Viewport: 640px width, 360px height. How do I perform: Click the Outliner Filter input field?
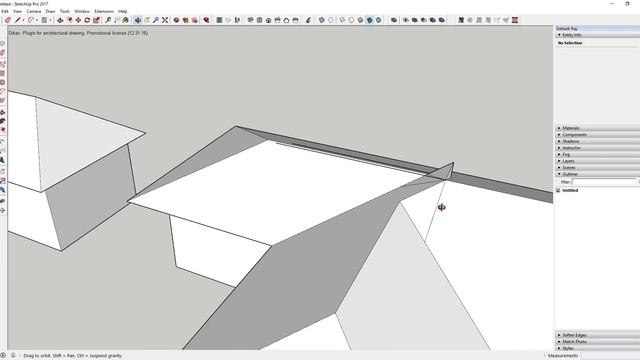(604, 182)
